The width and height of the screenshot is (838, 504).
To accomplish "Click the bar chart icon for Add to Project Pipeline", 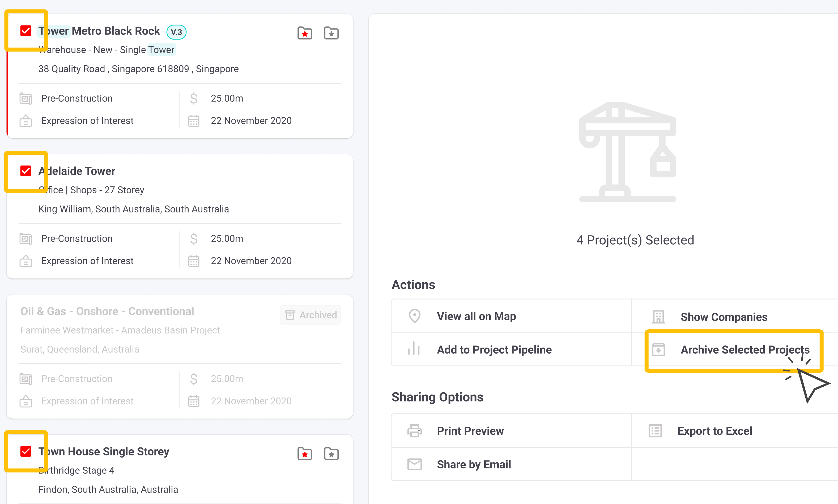I will pos(414,349).
